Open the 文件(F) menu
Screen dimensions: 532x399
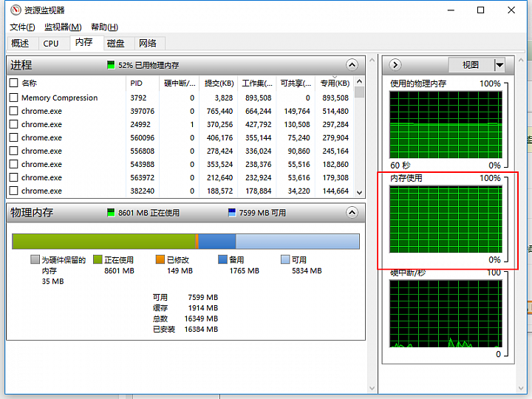(x=22, y=27)
